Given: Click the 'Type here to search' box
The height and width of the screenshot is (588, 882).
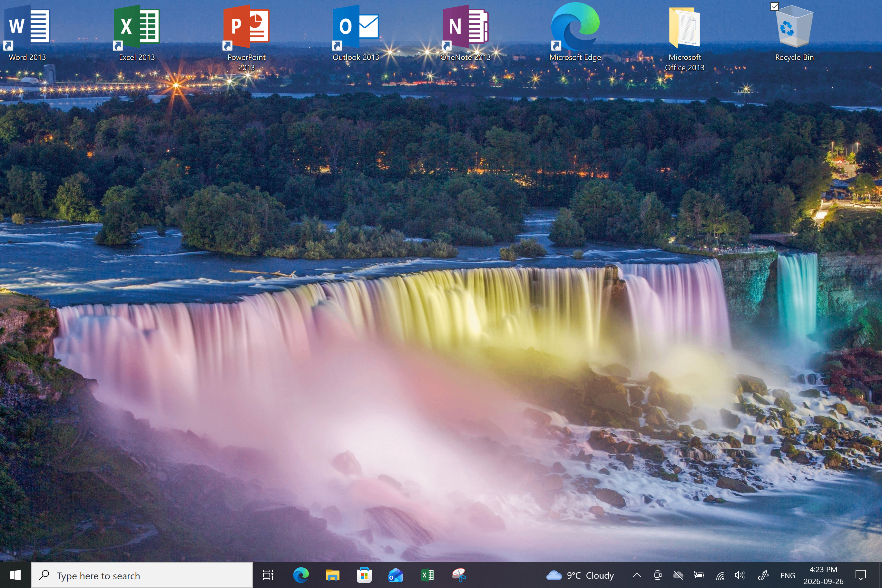Looking at the screenshot, I should (142, 575).
